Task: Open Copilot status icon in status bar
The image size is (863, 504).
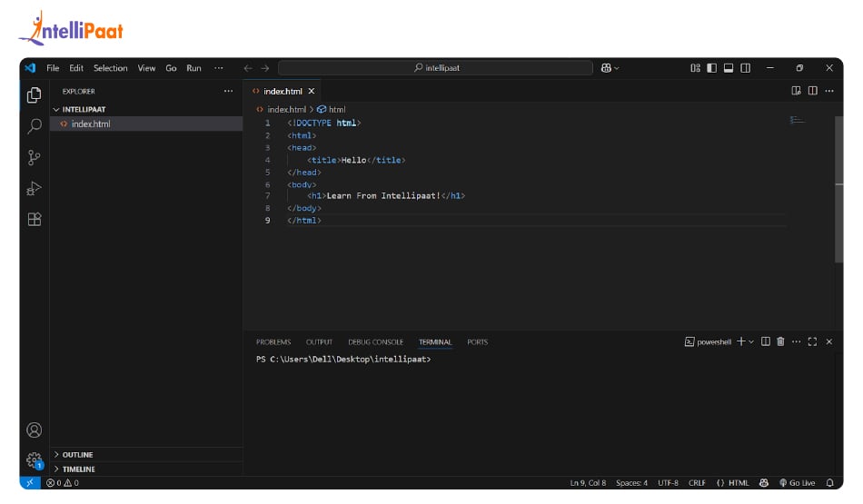Action: [763, 482]
